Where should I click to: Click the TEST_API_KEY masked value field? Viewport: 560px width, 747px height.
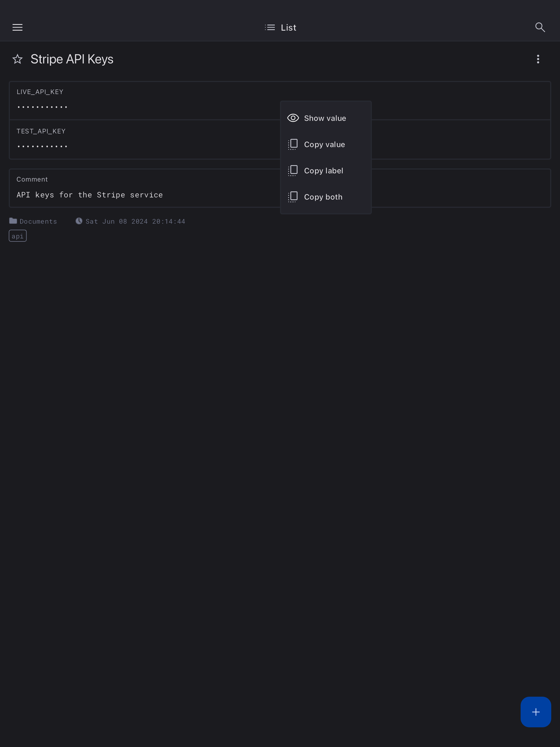pos(43,147)
